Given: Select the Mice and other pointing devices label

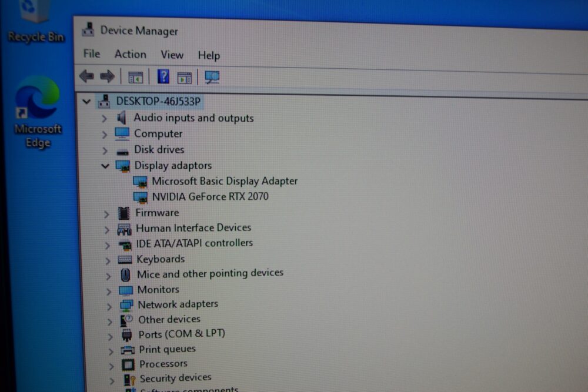Looking at the screenshot, I should [211, 273].
